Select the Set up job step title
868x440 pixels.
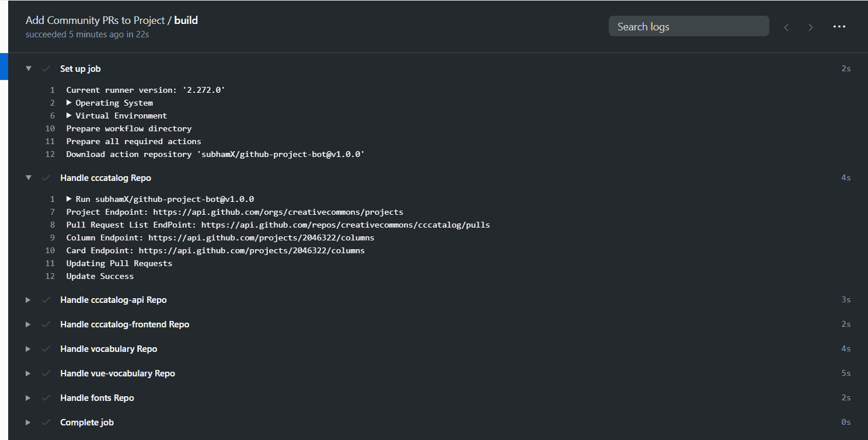point(81,69)
